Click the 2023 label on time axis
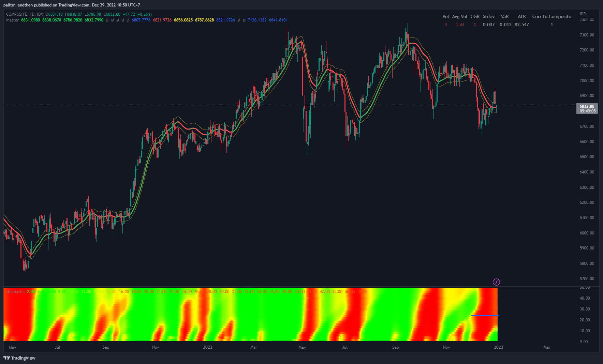The width and height of the screenshot is (603, 364). [x=498, y=347]
